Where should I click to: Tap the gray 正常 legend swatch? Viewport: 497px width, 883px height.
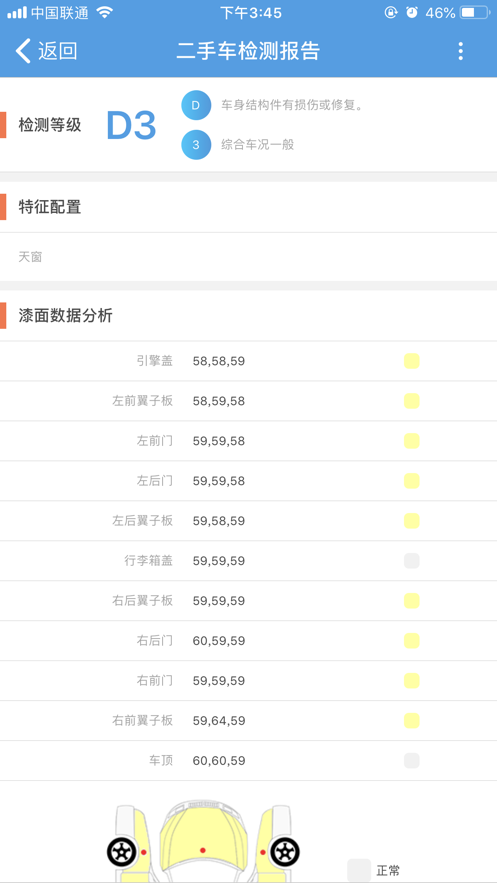[x=359, y=871]
